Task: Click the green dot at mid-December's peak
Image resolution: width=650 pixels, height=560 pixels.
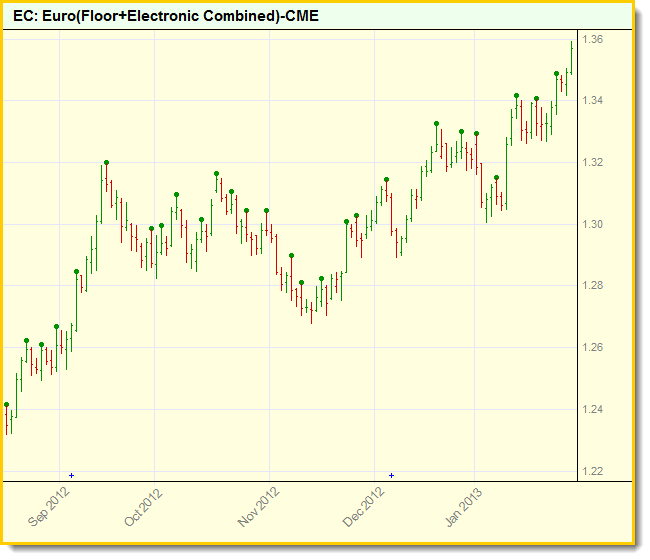Action: click(436, 124)
